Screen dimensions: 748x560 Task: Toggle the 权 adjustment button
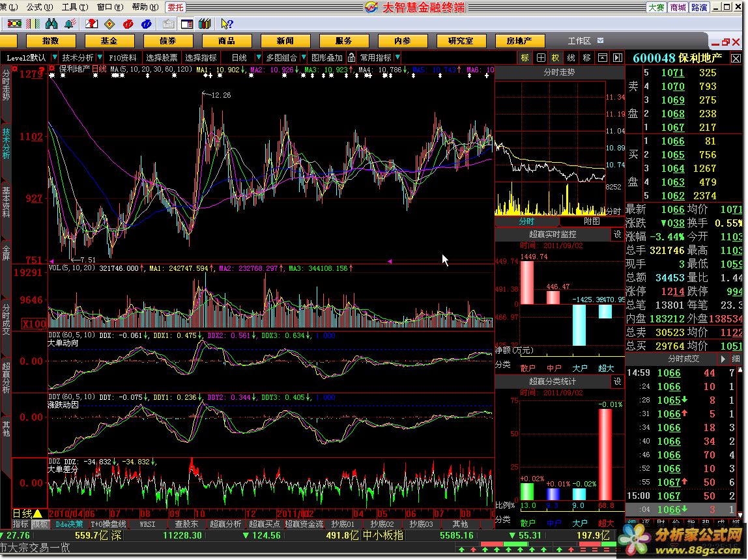(x=556, y=58)
